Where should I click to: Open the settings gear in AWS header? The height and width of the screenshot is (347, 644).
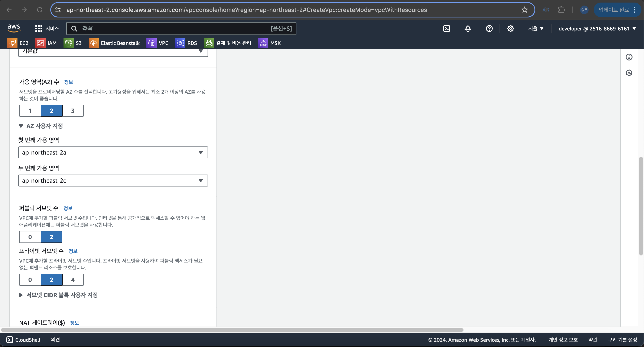pos(510,29)
